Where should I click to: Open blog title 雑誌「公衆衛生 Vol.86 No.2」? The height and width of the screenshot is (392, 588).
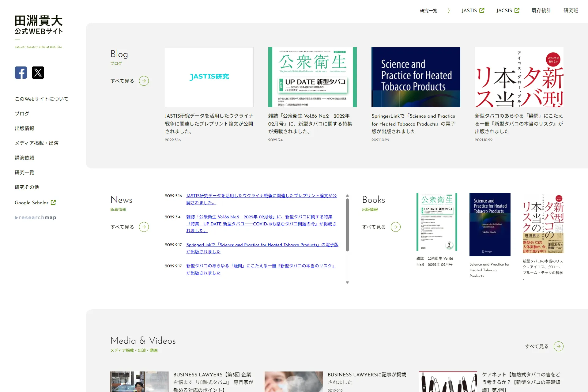pos(311,124)
